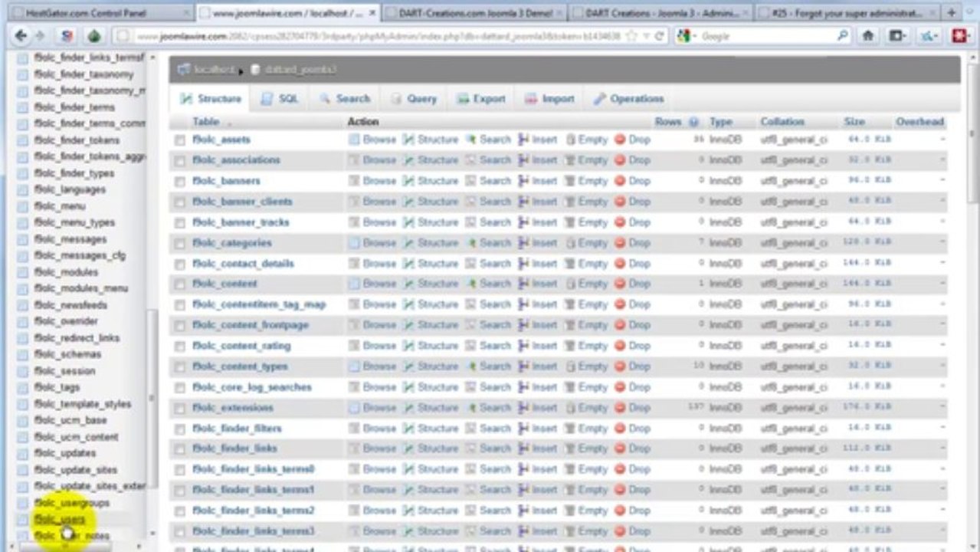This screenshot has height=552, width=980.
Task: Tick the checkbox for fl0lc_core_log_searches
Action: click(x=180, y=388)
